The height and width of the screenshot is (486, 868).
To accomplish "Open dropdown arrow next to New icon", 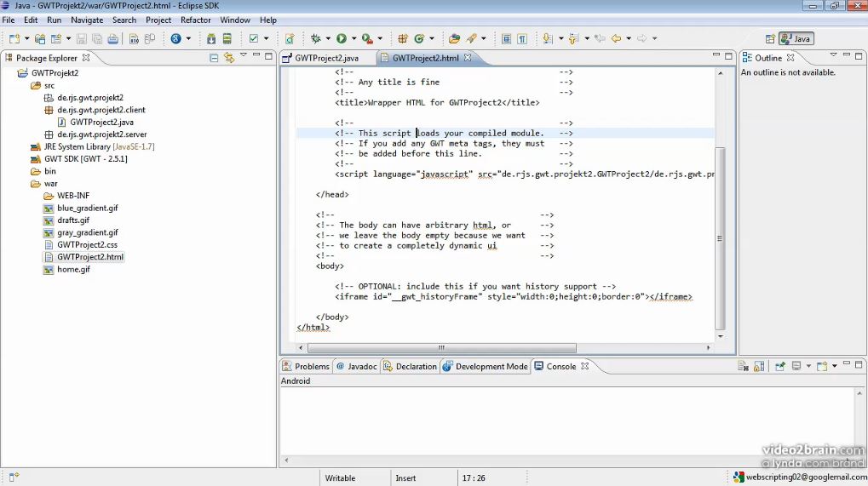I will [26, 38].
